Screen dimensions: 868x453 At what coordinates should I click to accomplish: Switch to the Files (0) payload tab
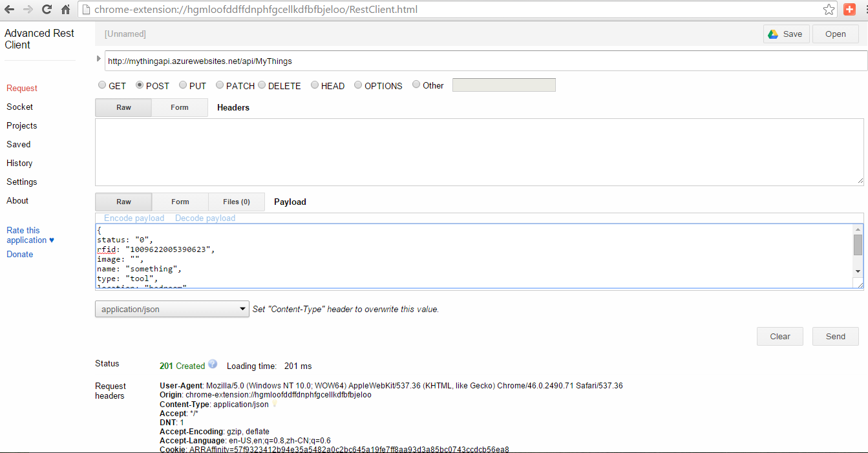(237, 202)
